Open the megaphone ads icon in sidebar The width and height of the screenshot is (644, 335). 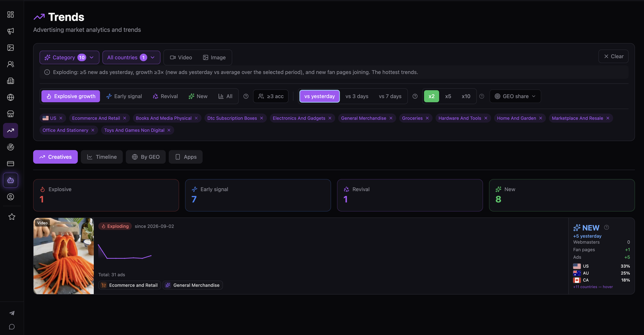click(x=10, y=31)
